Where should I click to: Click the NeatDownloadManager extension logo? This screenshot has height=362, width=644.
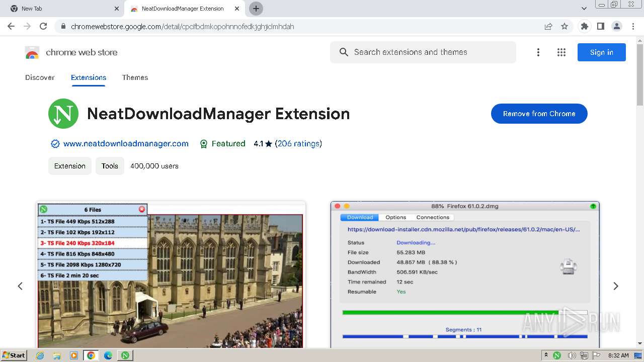point(63,114)
